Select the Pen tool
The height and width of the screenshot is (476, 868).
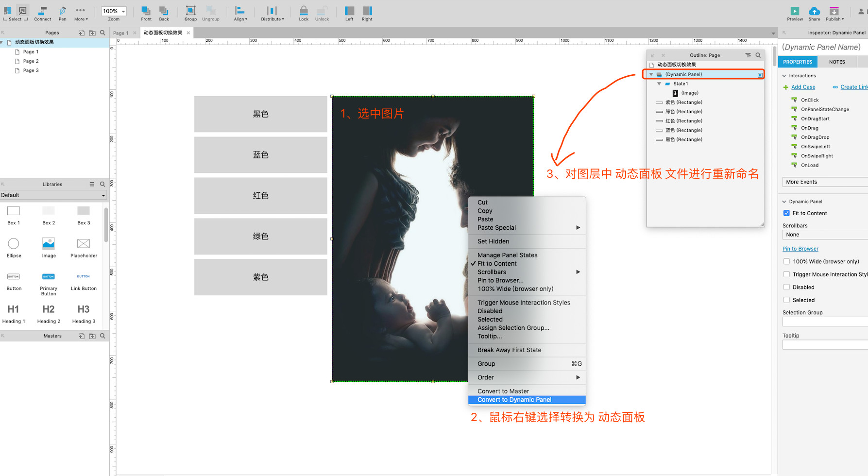62,11
